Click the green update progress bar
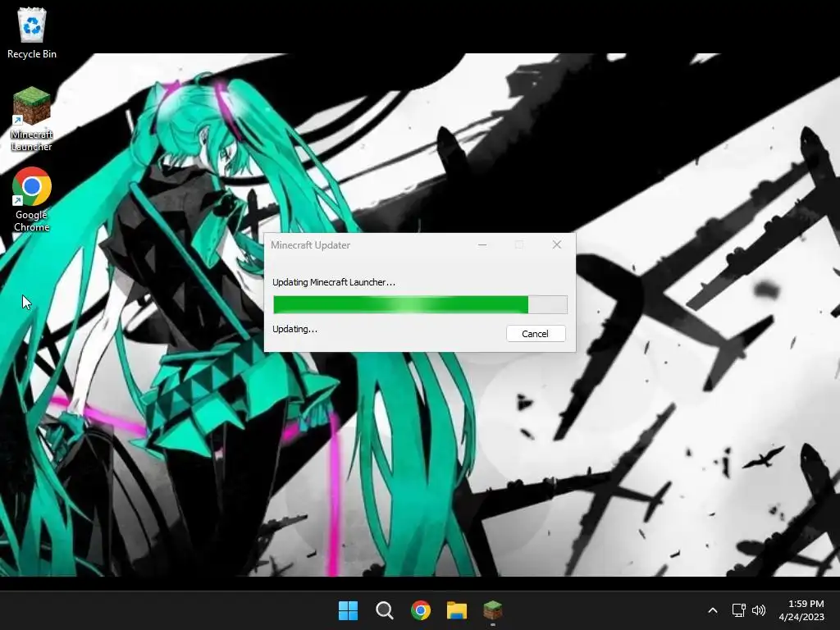Viewport: 840px width, 630px height. click(420, 304)
